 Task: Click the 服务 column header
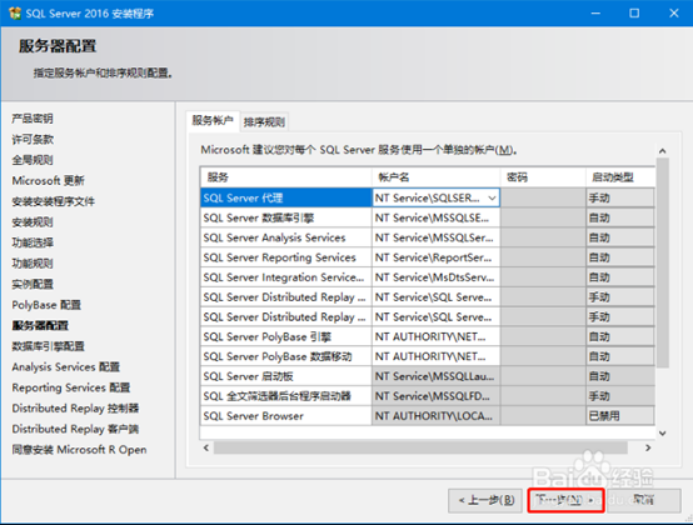click(286, 178)
